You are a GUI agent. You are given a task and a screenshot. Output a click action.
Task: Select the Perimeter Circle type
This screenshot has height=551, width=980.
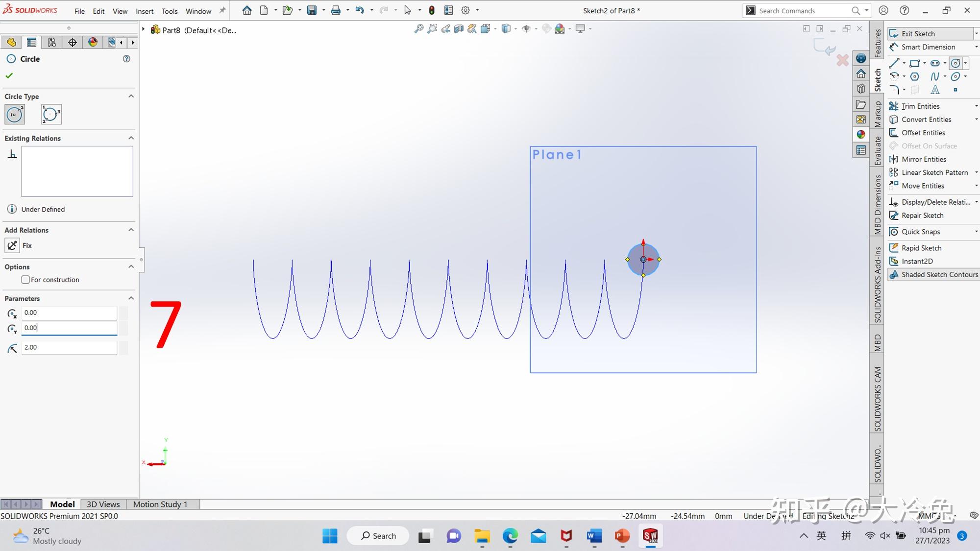click(x=51, y=114)
